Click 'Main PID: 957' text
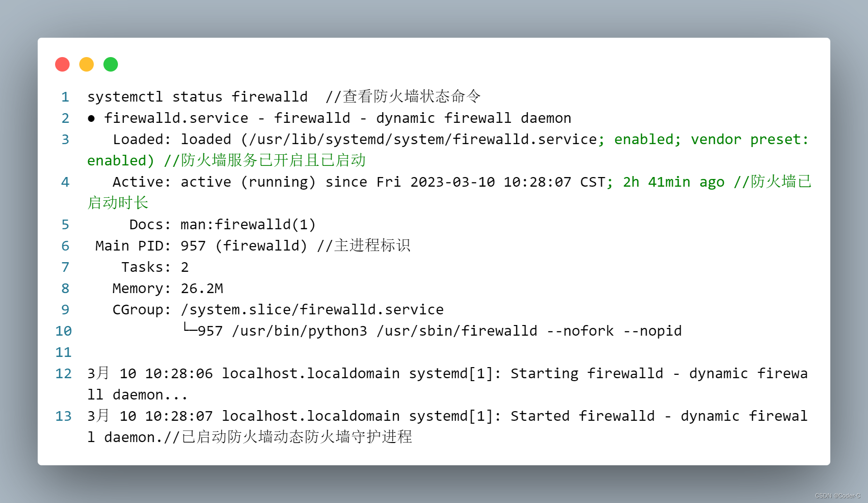Screen dimensions: 868x503 [x=150, y=246]
